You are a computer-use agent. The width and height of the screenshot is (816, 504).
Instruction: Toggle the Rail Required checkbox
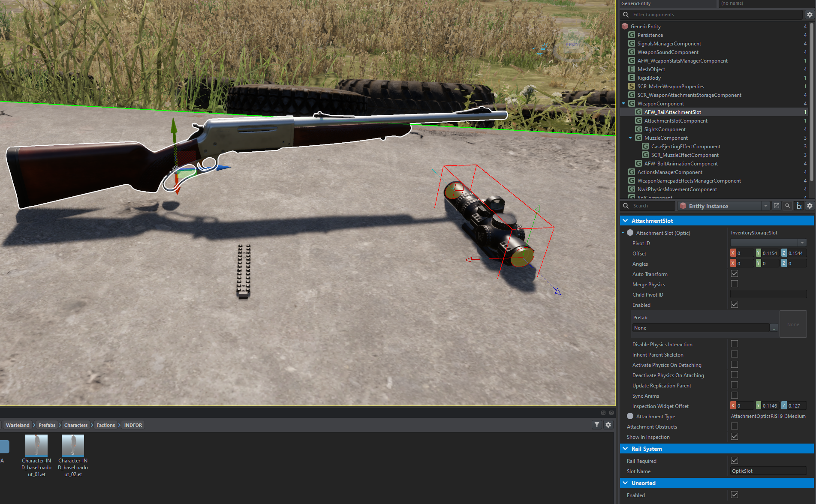(734, 461)
